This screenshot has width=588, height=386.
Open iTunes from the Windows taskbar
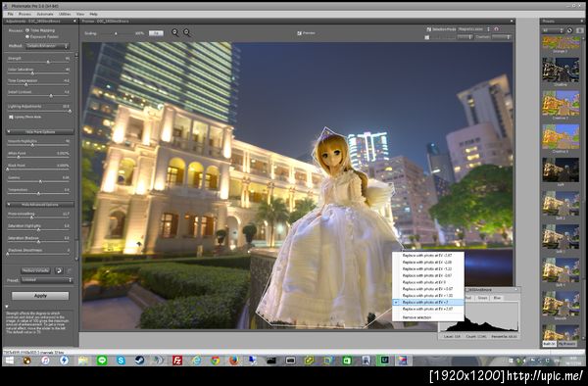pyautogui.click(x=45, y=361)
